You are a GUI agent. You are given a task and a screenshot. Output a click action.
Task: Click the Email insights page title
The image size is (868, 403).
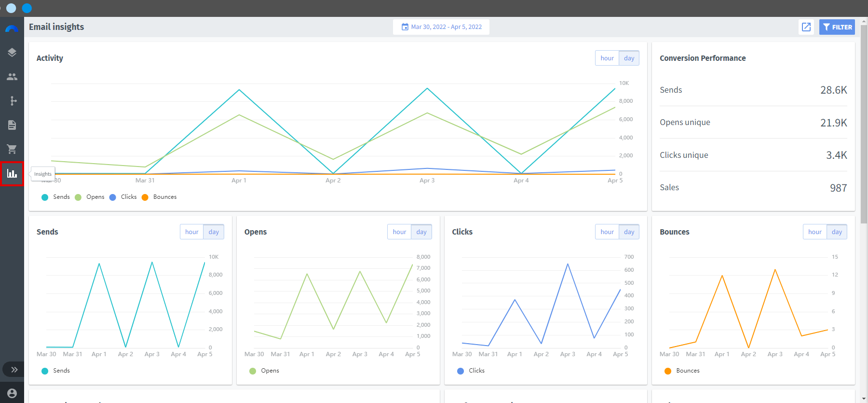coord(56,27)
